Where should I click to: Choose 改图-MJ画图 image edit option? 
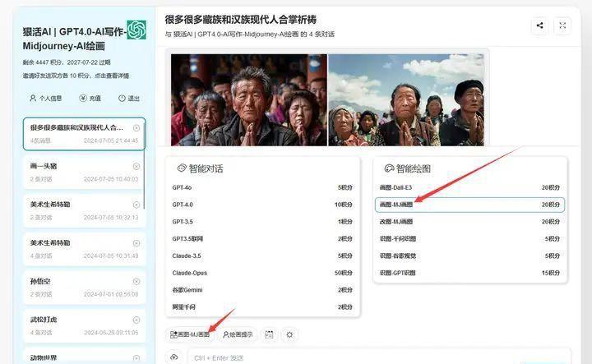(x=469, y=221)
